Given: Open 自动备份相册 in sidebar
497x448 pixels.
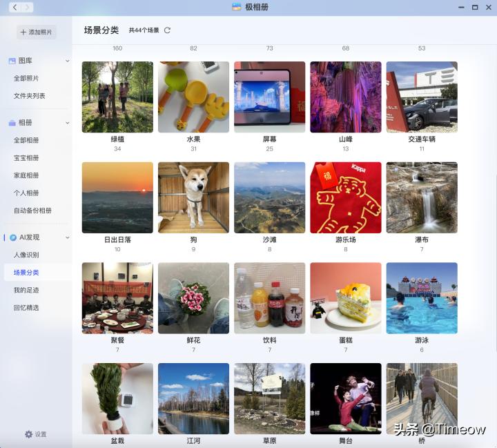Looking at the screenshot, I should [x=32, y=211].
